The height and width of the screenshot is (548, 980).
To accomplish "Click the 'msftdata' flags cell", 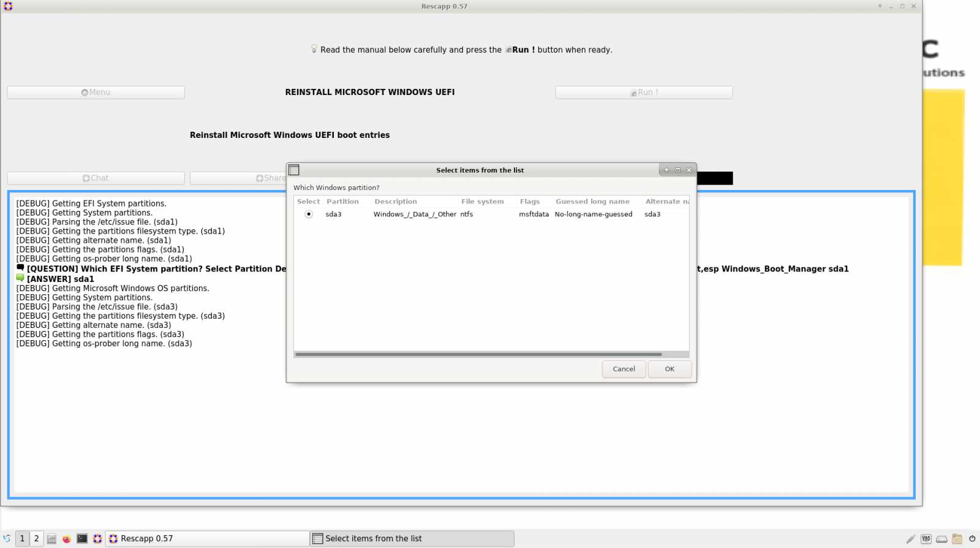I will tap(533, 215).
